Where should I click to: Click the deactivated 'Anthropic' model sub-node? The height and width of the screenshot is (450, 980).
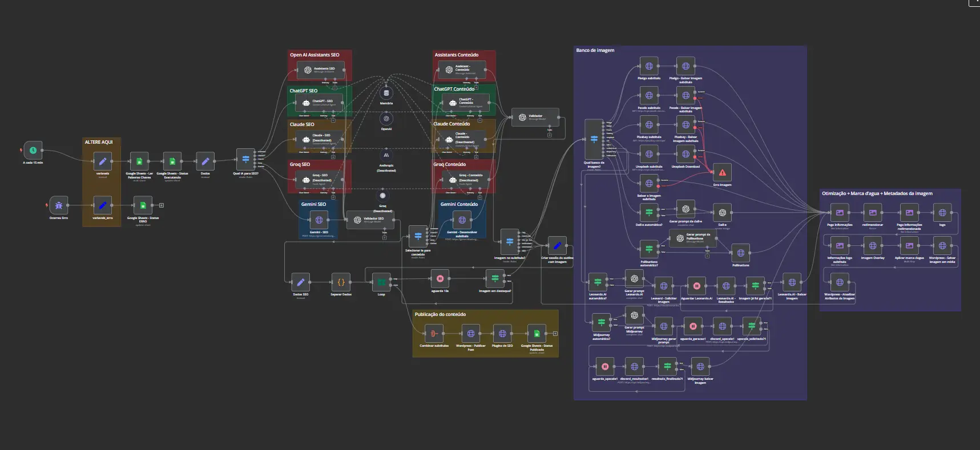tap(386, 155)
